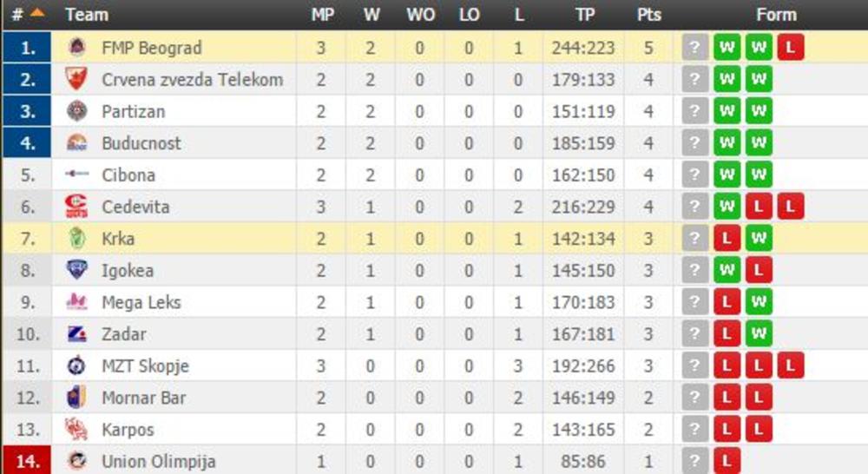Sort table by Pts column header
Image resolution: width=868 pixels, height=474 pixels.
(648, 15)
